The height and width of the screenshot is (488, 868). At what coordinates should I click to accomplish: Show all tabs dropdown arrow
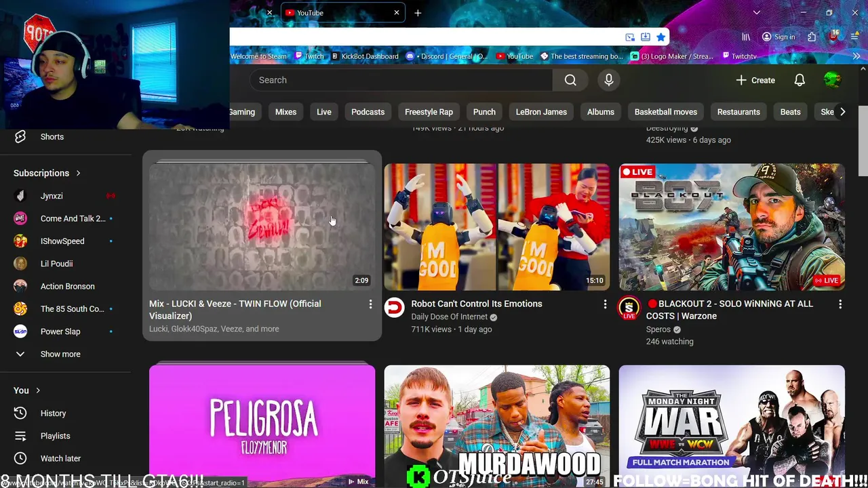pyautogui.click(x=757, y=13)
